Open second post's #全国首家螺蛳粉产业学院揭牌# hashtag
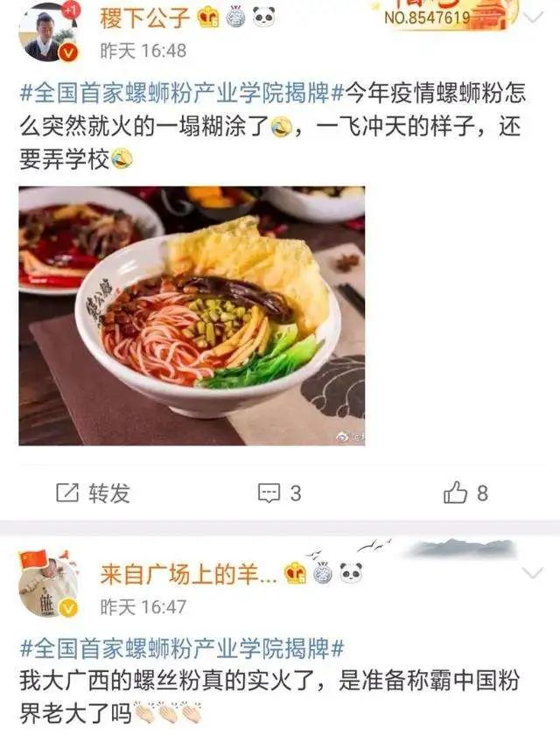The height and width of the screenshot is (742, 560). pos(181,647)
